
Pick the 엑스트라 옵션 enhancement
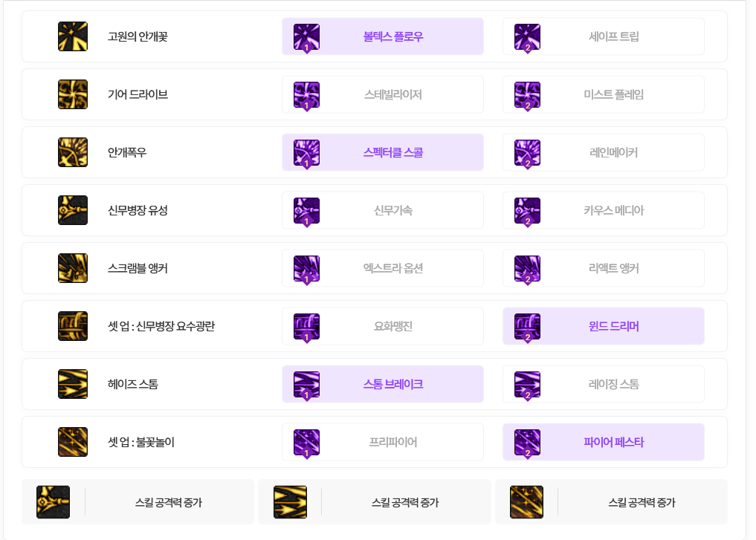(x=383, y=268)
